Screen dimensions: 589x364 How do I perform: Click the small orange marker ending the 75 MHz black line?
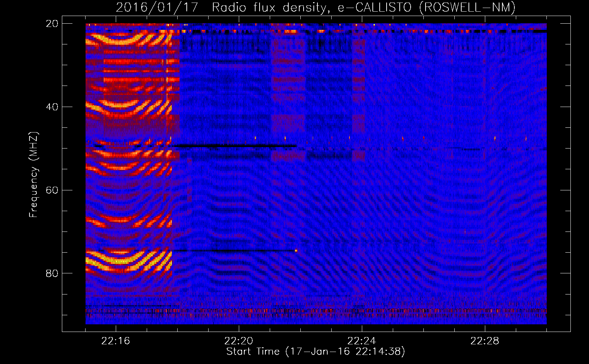[296, 250]
